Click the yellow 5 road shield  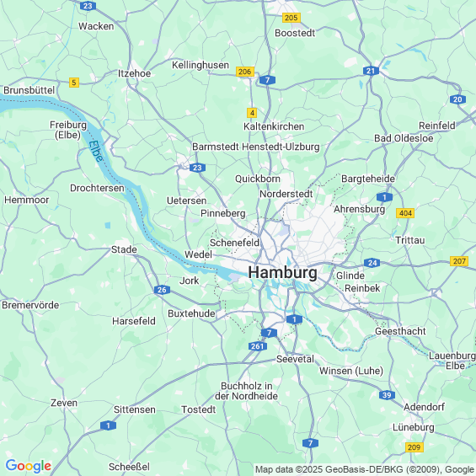pyautogui.click(x=74, y=83)
